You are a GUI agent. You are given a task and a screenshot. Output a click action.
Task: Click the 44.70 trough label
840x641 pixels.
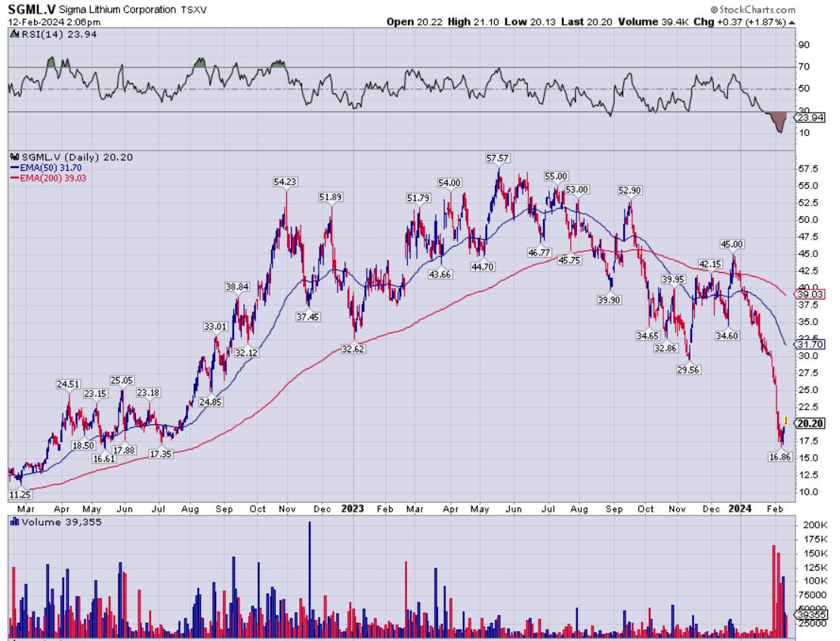tap(482, 266)
